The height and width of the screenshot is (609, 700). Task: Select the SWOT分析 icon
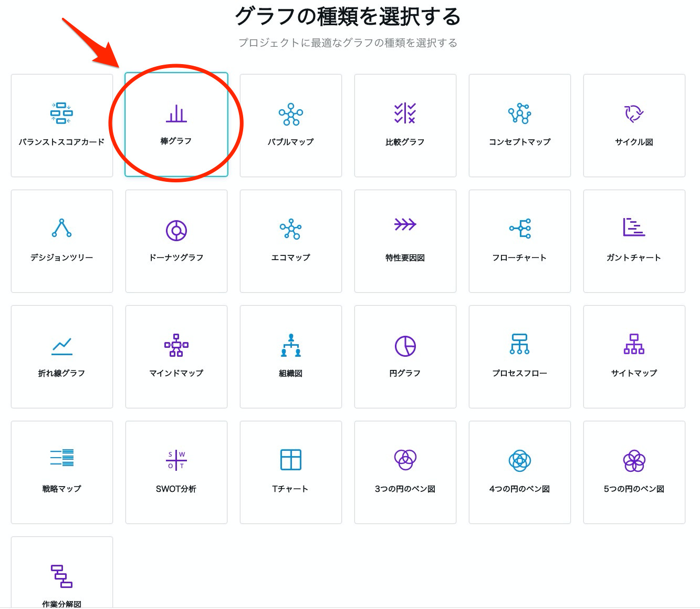(x=176, y=460)
